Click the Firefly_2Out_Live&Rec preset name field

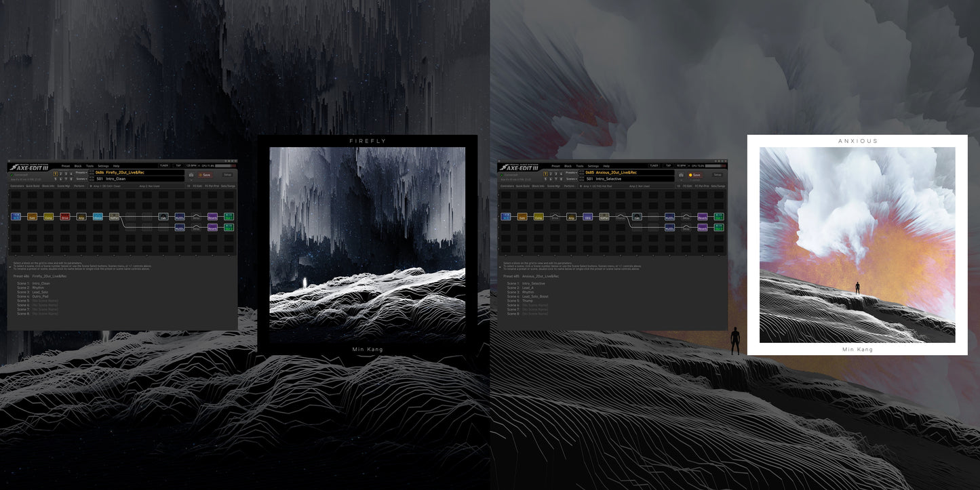tap(125, 173)
